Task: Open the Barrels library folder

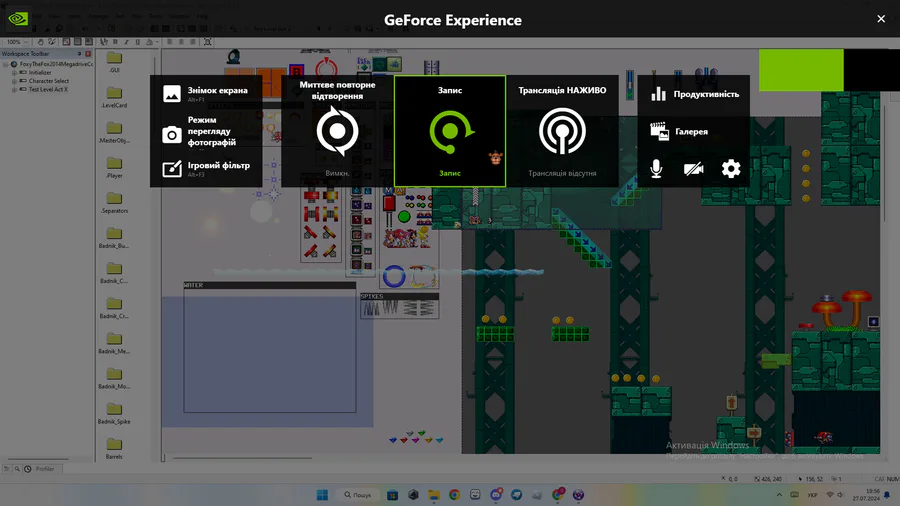Action: [x=114, y=449]
